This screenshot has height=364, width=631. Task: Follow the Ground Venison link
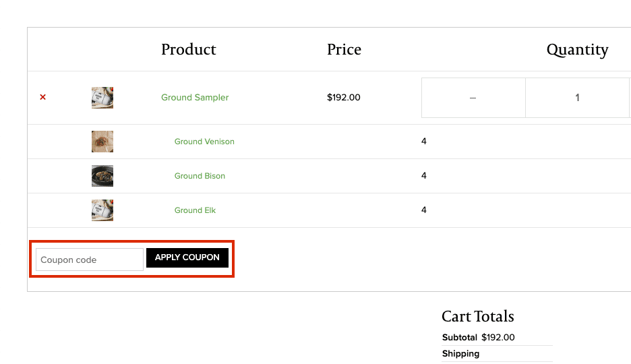pos(204,142)
